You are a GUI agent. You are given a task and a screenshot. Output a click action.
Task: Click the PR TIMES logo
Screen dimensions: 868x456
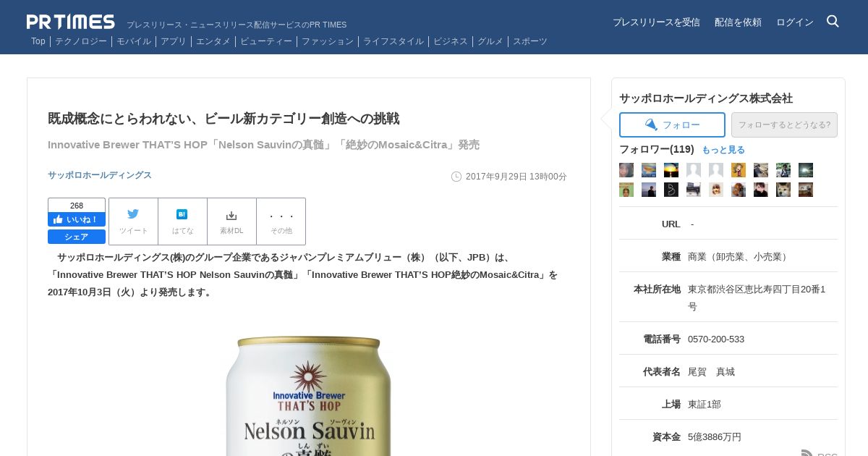pos(71,22)
